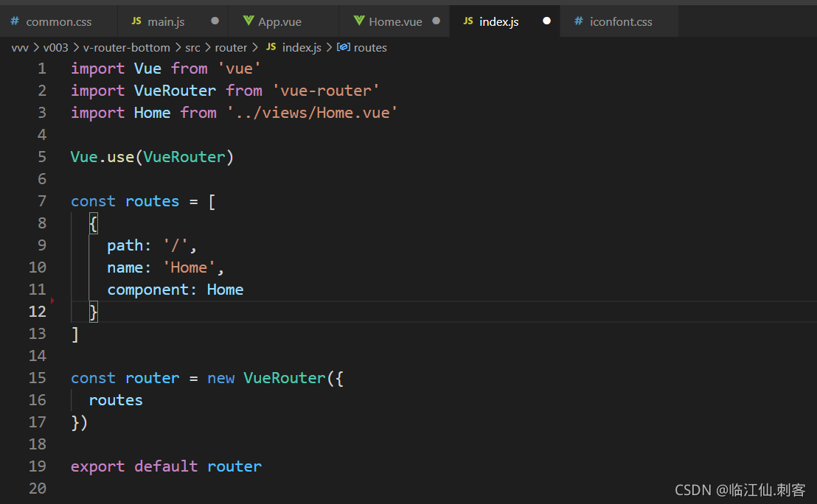
Task: Click 'vue-router' string on line 2
Action: (326, 91)
